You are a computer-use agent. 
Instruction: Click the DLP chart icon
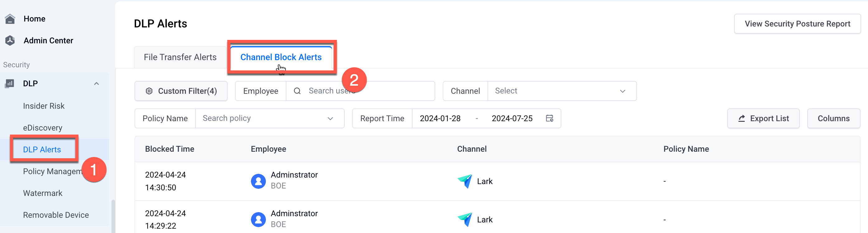coord(9,83)
